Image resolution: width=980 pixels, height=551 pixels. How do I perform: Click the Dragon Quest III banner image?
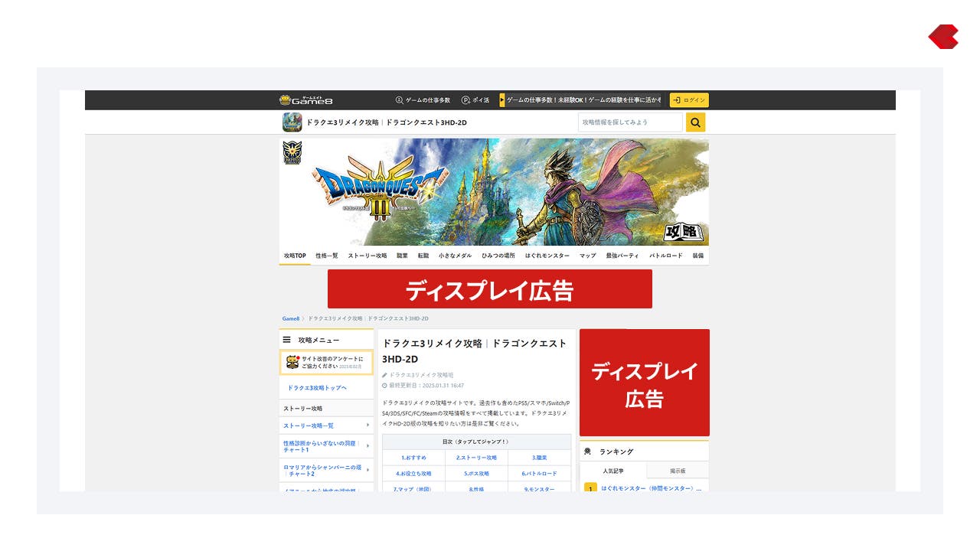[494, 192]
